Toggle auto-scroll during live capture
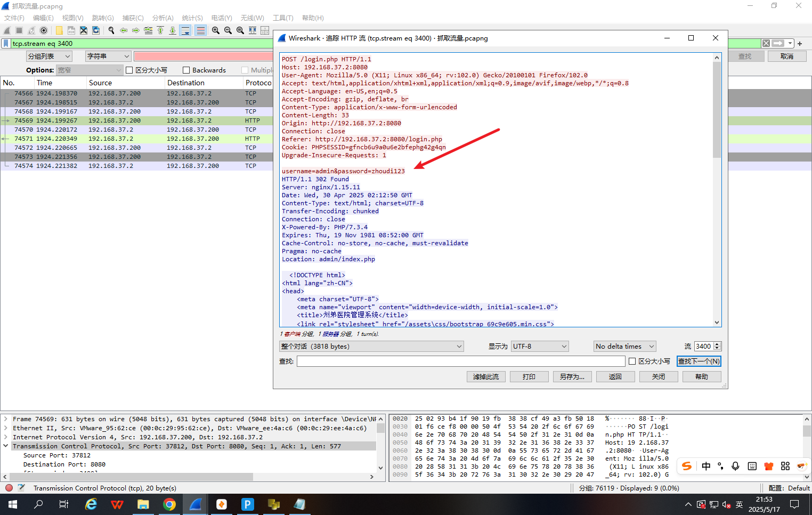This screenshot has height=515, width=812. tap(185, 30)
